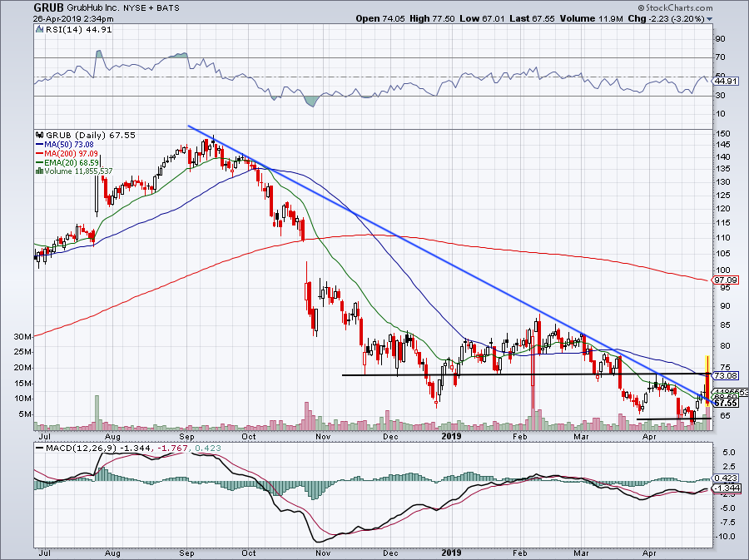This screenshot has height=560, width=749.
Task: Click the Low 67.01 value
Action: 482,18
